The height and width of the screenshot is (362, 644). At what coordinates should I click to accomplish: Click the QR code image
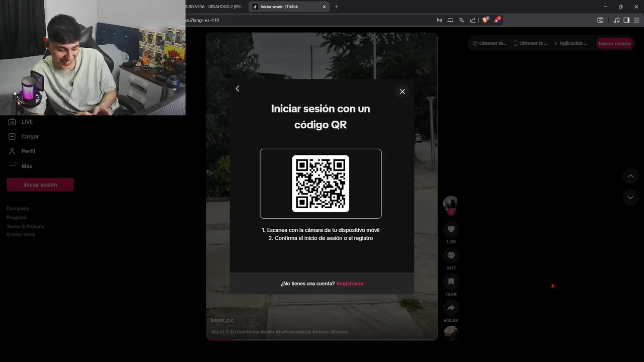point(320,184)
